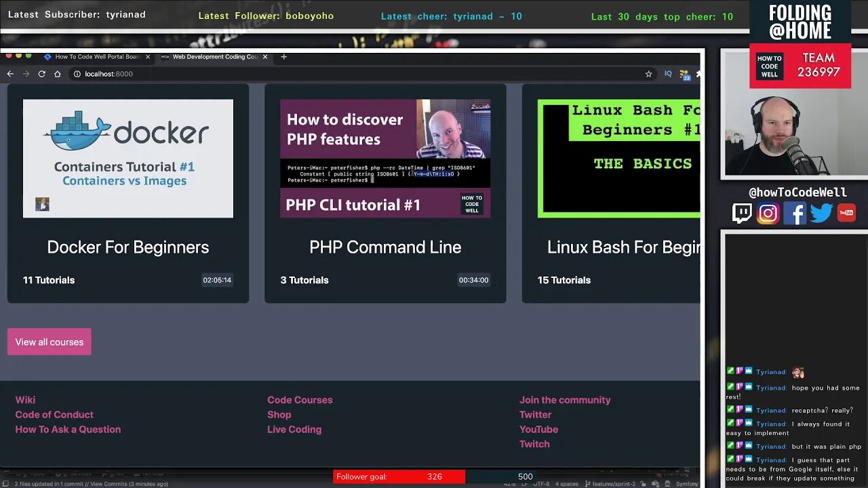Open the Docker Containers Tutorial thumbnail
Screen dimensions: 868x488
[128, 159]
